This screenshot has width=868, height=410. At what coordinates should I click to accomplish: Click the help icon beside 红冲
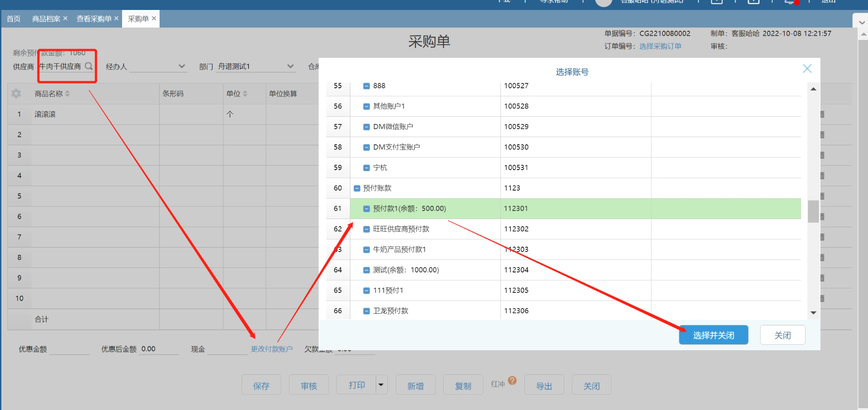click(x=512, y=381)
